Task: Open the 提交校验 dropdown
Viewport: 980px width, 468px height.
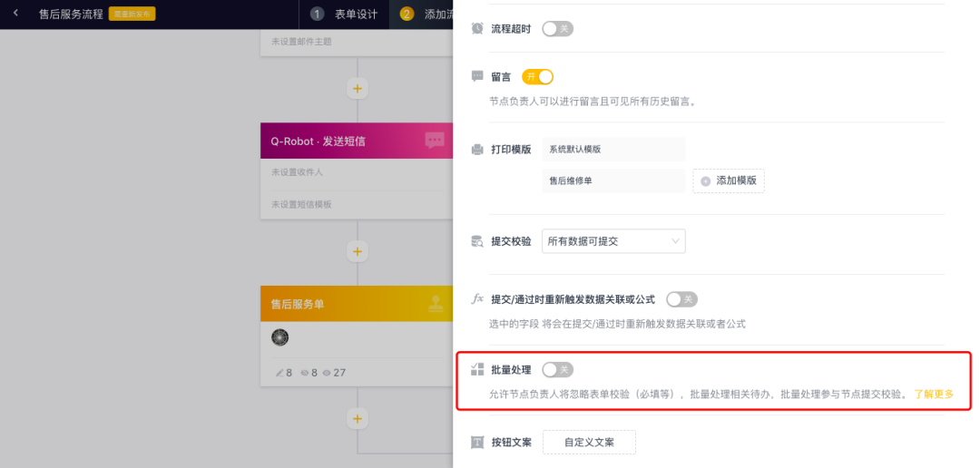Action: pyautogui.click(x=613, y=241)
